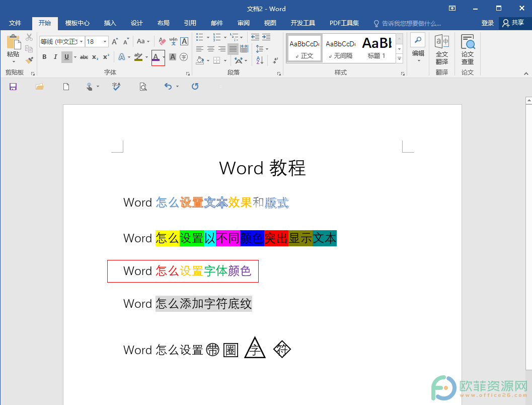Align the paragraph to the left
Image resolution: width=532 pixels, height=405 pixels.
click(200, 49)
